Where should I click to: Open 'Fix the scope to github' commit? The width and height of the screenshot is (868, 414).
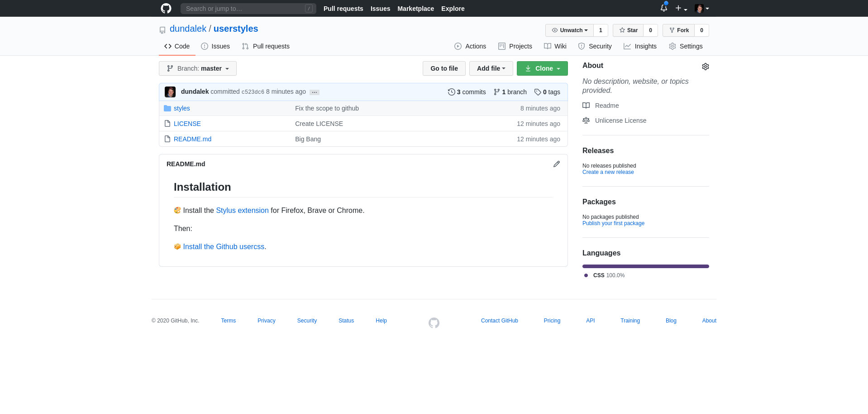[x=327, y=108]
